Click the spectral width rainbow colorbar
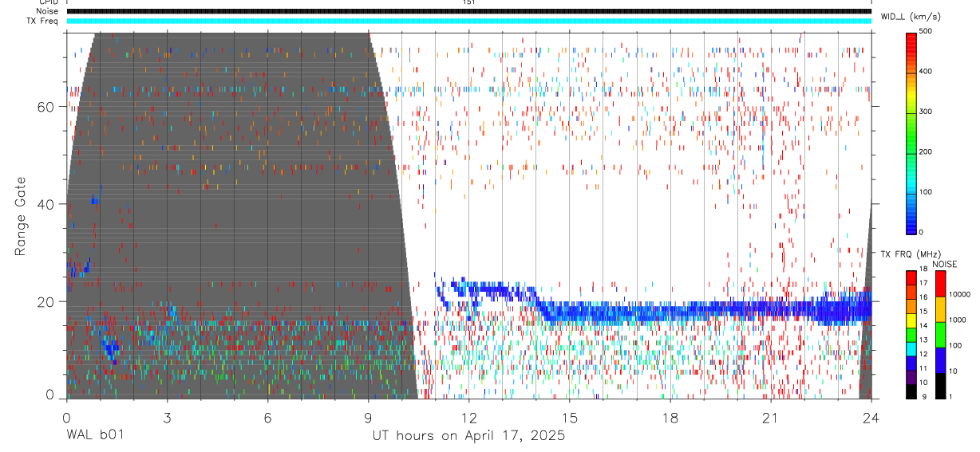980x452 pixels. point(911,132)
